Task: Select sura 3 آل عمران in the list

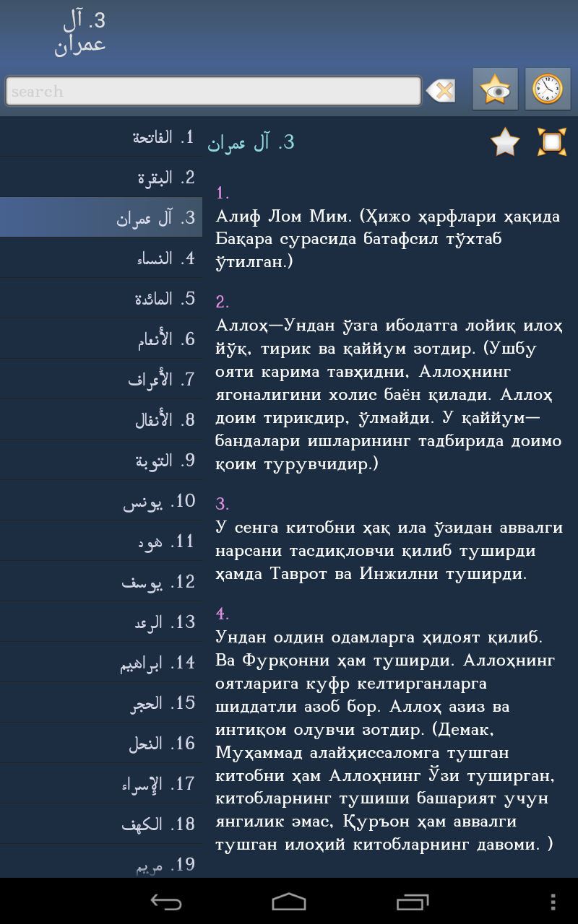Action: click(101, 218)
